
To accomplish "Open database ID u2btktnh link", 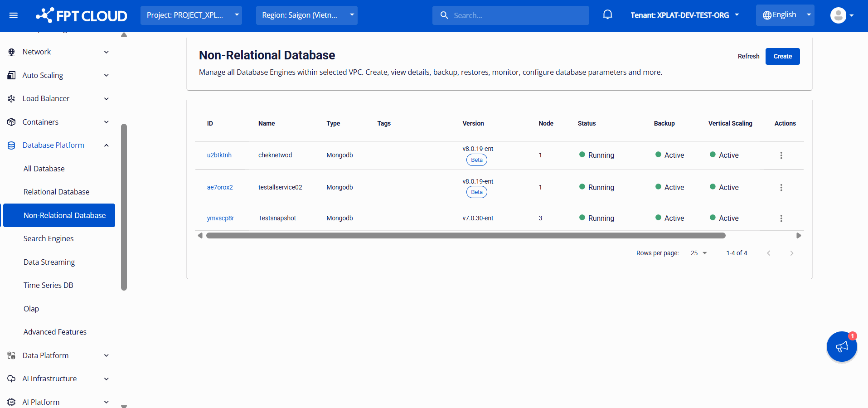I will click(219, 155).
